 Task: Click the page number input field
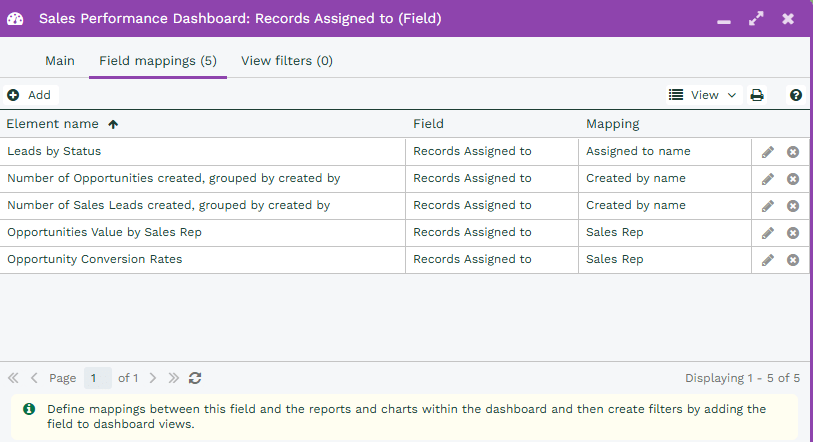click(97, 378)
